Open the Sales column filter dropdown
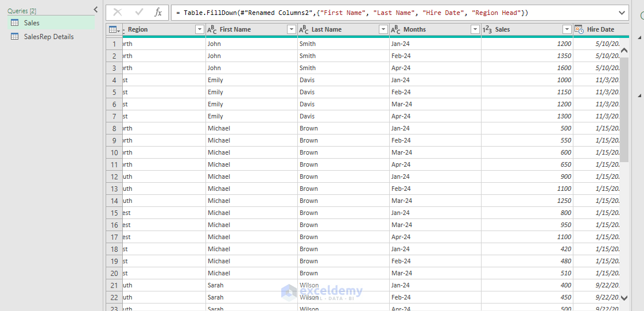This screenshot has height=311, width=644. [567, 30]
